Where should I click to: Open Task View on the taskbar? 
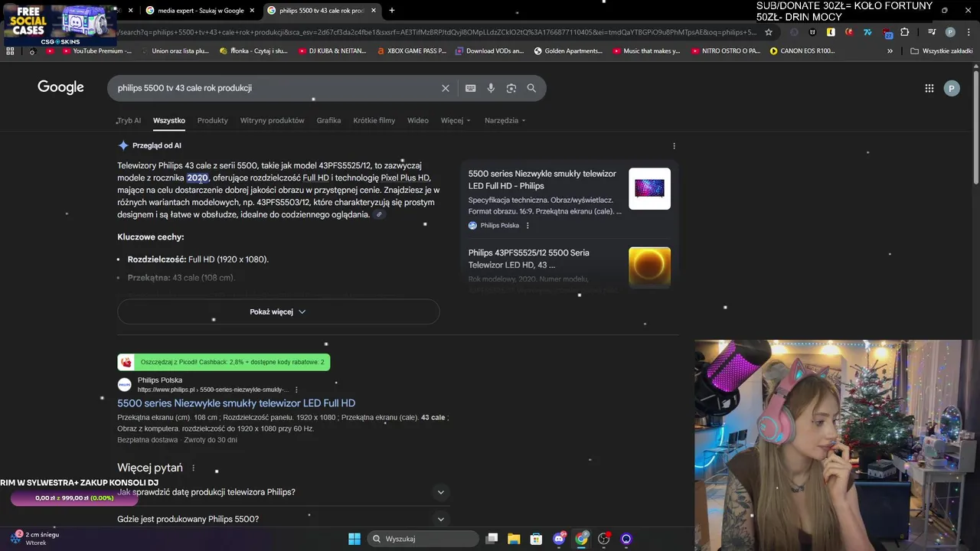pos(492,539)
